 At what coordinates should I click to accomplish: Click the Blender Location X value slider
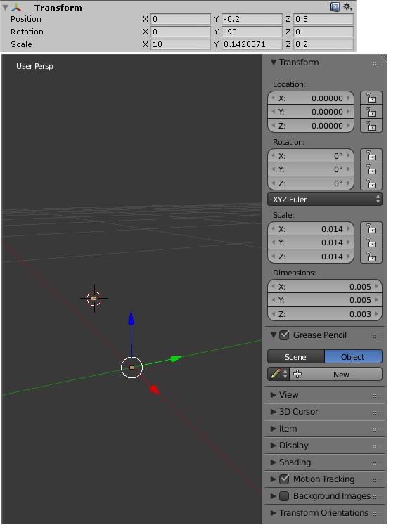pyautogui.click(x=311, y=98)
